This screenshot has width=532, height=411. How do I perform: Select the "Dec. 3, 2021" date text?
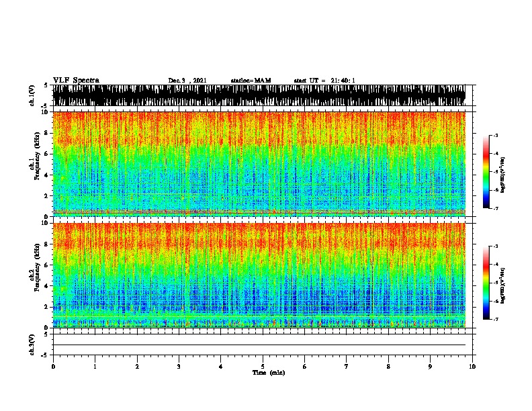[187, 81]
